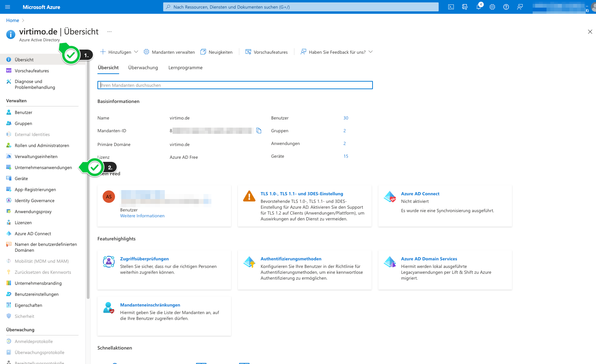Select Gruppen in the left sidebar

pos(23,123)
